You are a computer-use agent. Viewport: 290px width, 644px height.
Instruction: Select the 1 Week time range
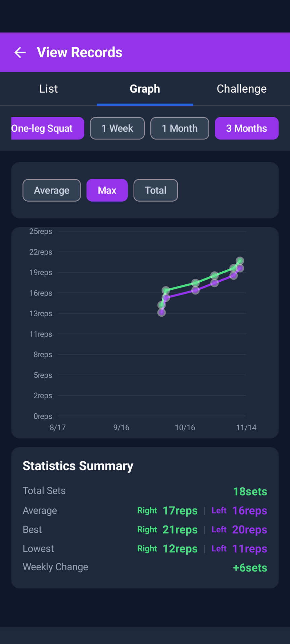(117, 128)
